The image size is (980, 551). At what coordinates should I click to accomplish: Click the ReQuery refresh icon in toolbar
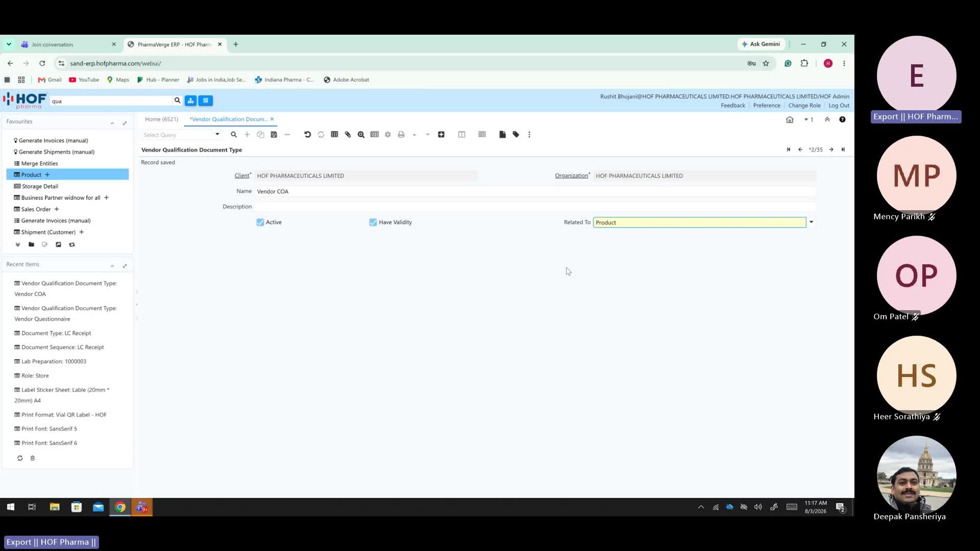tap(321, 135)
